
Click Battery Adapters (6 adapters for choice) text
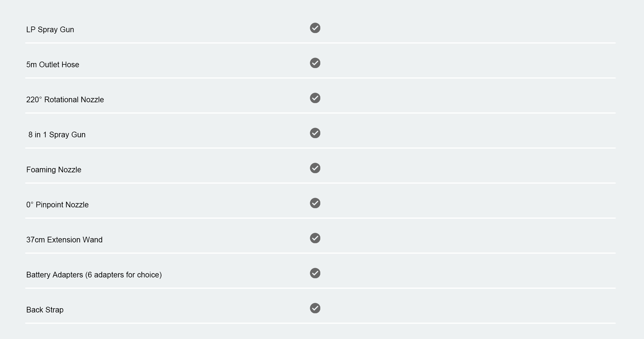point(94,275)
